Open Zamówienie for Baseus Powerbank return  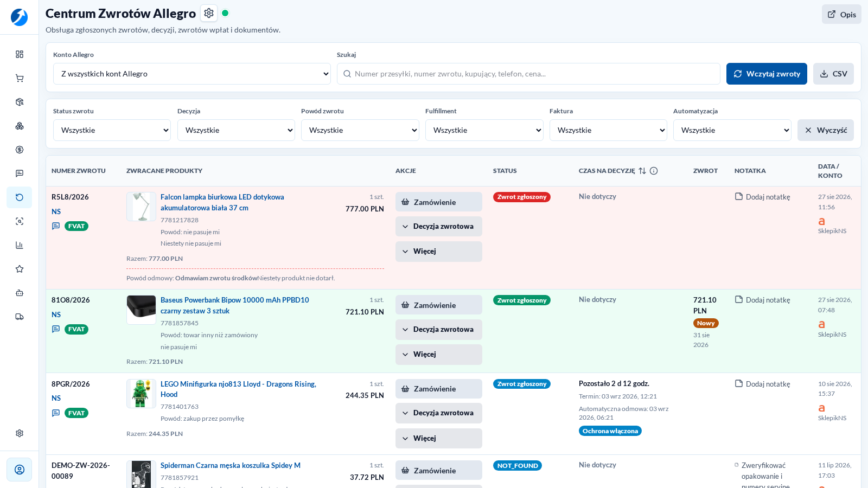439,305
